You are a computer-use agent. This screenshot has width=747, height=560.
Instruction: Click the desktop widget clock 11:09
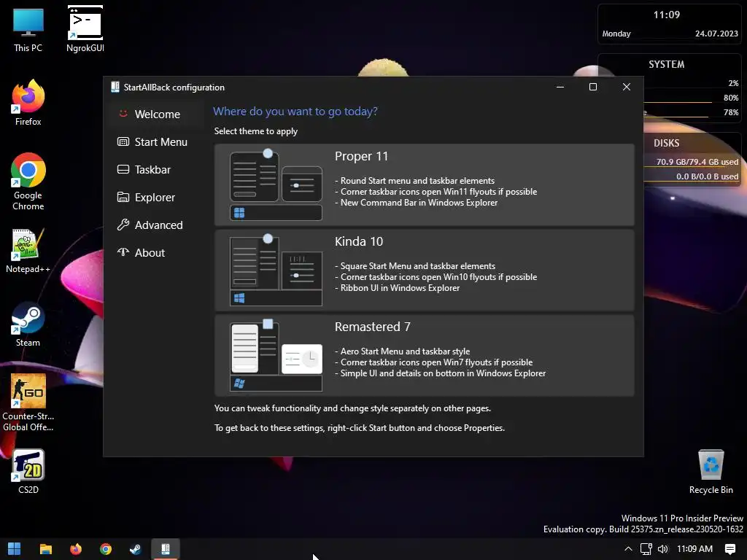pos(667,15)
